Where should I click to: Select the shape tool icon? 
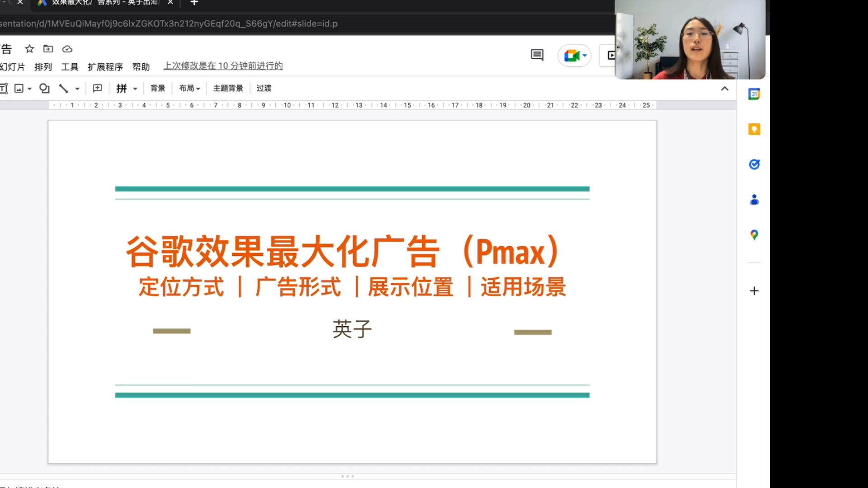(x=44, y=89)
